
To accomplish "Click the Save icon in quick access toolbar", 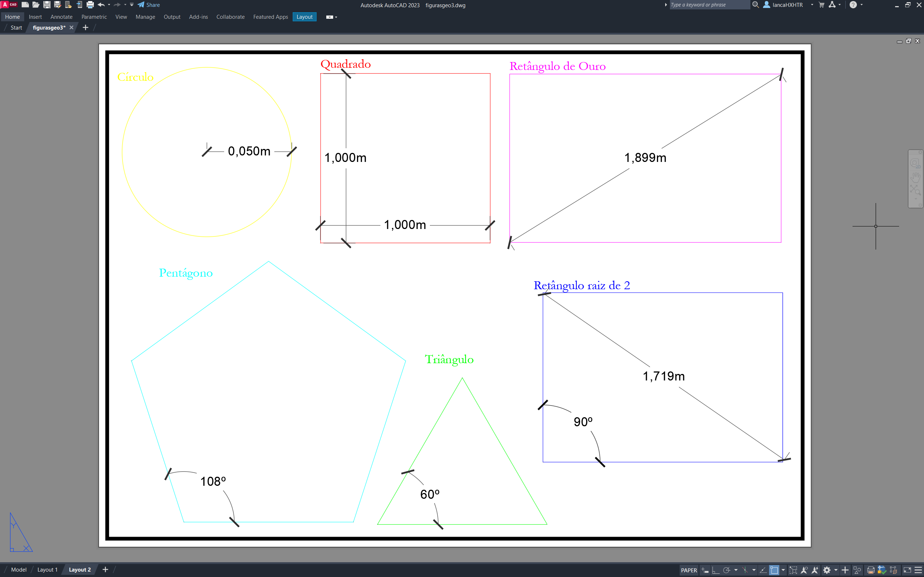I will (x=47, y=5).
